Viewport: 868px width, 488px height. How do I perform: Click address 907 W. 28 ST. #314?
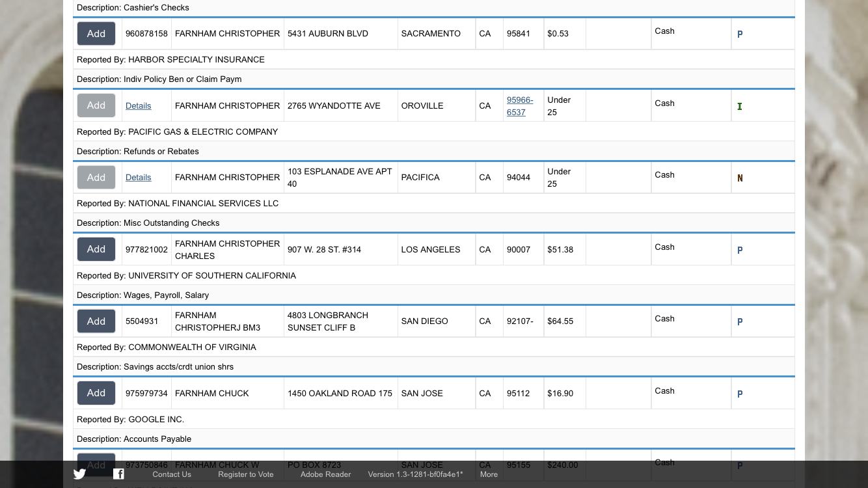coord(324,249)
